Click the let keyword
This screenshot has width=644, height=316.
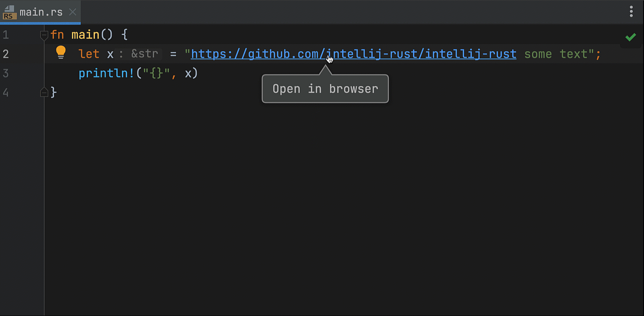(89, 54)
